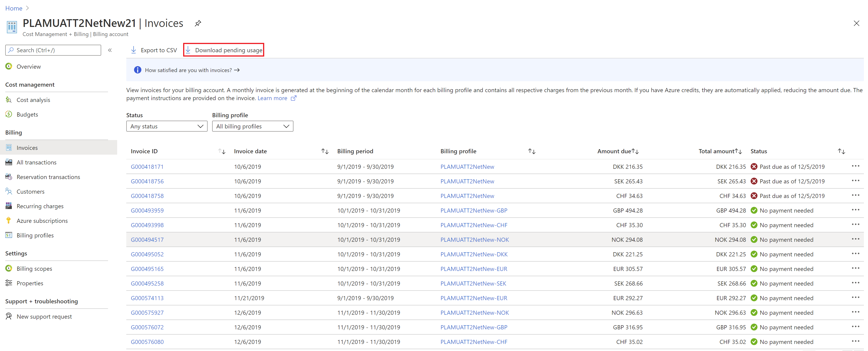Select Invoices in Billing menu
868x351 pixels.
tap(59, 147)
